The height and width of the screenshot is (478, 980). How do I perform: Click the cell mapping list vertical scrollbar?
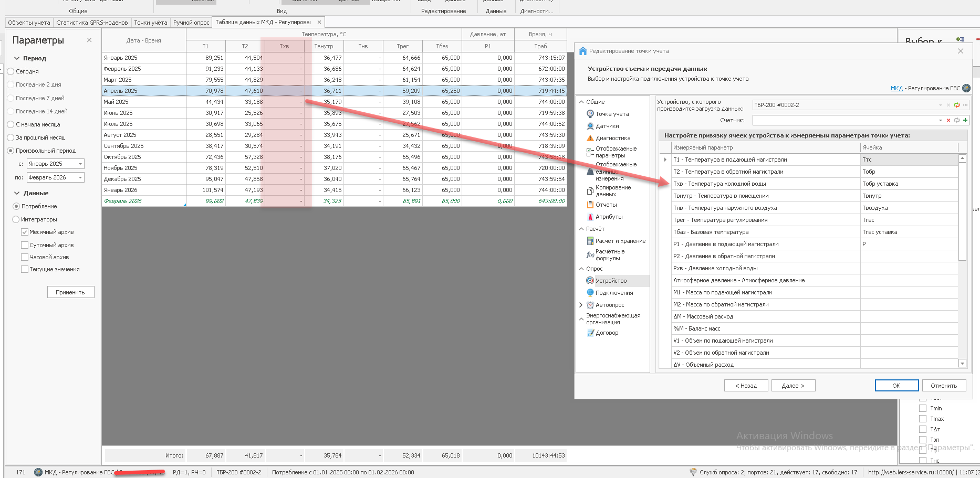pos(962,210)
